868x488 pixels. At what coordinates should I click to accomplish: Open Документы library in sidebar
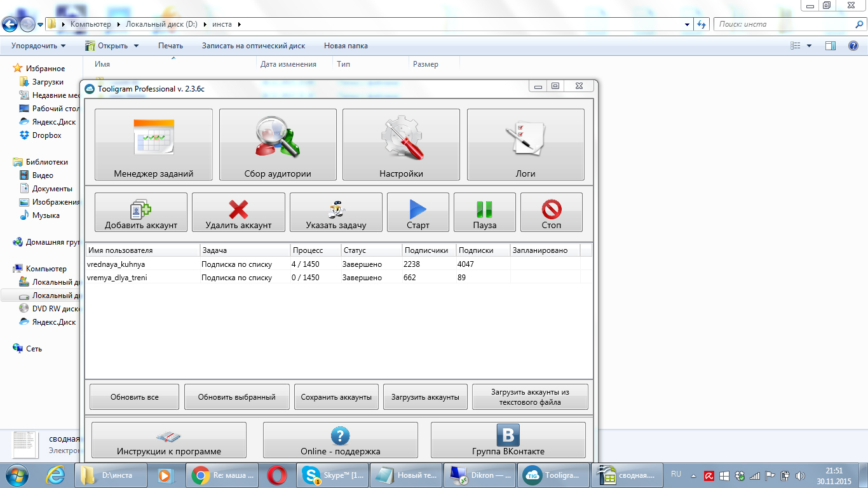click(x=52, y=189)
